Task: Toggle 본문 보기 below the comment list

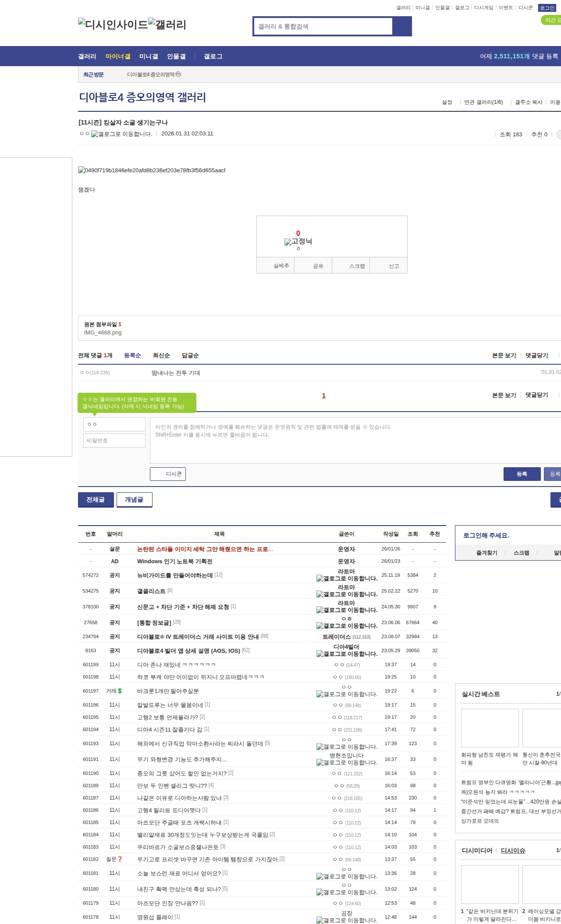Action: [504, 395]
